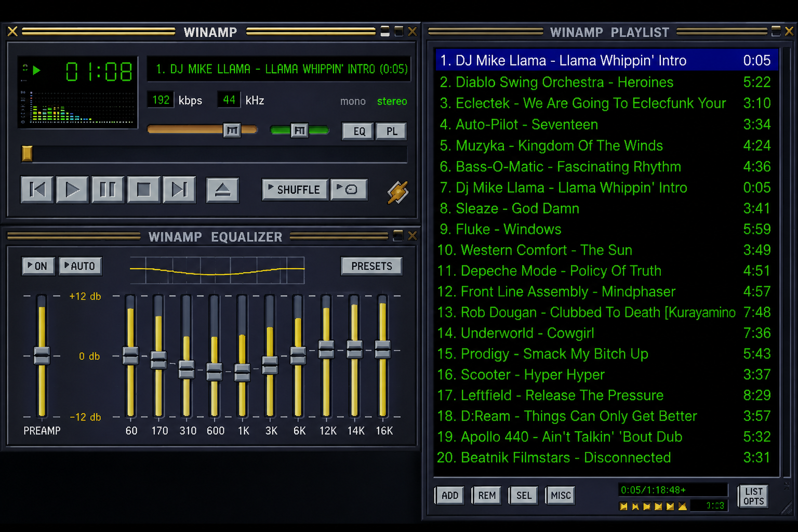Select Scooter - Hyper Hyper track

coord(606,375)
